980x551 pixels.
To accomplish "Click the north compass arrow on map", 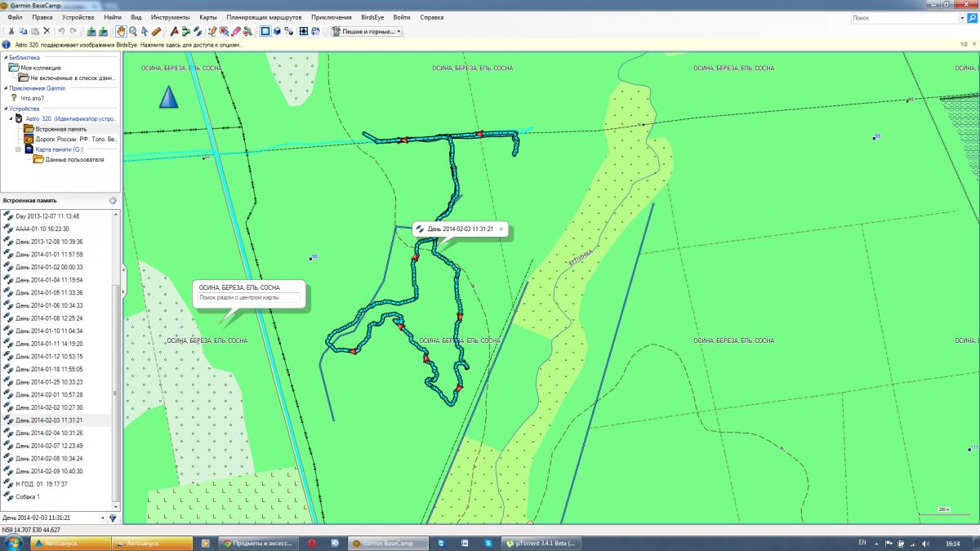I will click(x=167, y=96).
